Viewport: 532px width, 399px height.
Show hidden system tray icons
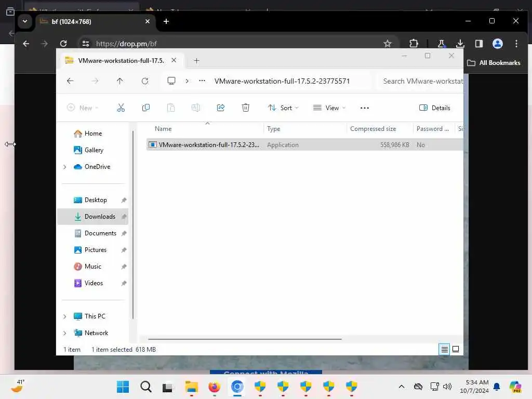point(402,387)
